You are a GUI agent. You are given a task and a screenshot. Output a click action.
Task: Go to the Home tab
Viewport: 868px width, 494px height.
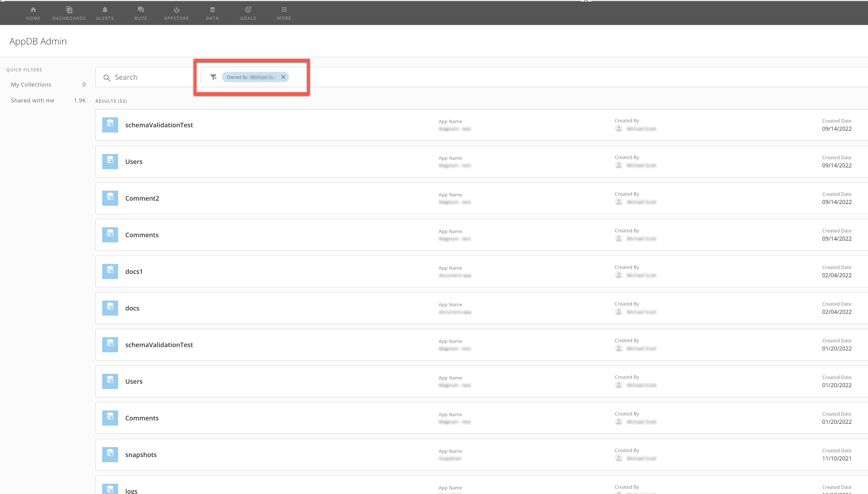point(33,13)
